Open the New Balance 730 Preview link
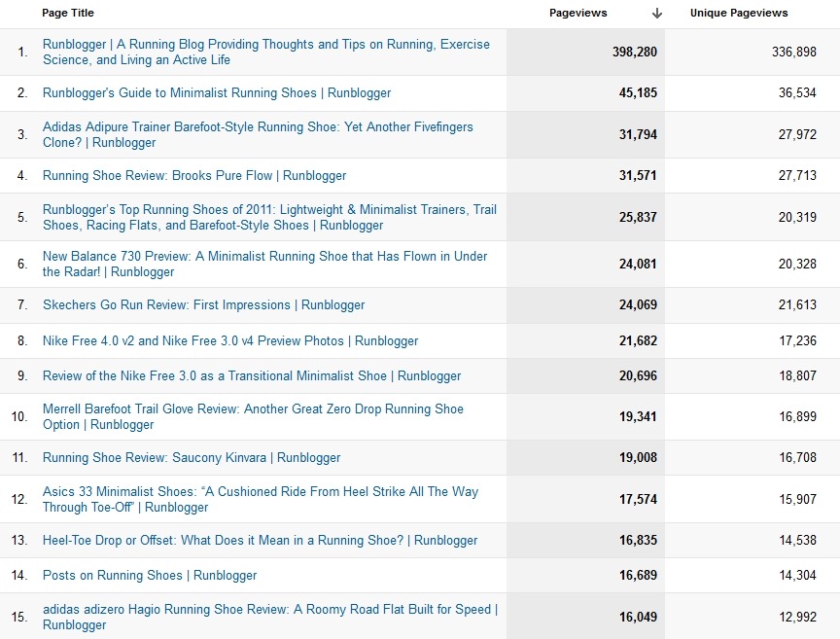 pyautogui.click(x=265, y=264)
